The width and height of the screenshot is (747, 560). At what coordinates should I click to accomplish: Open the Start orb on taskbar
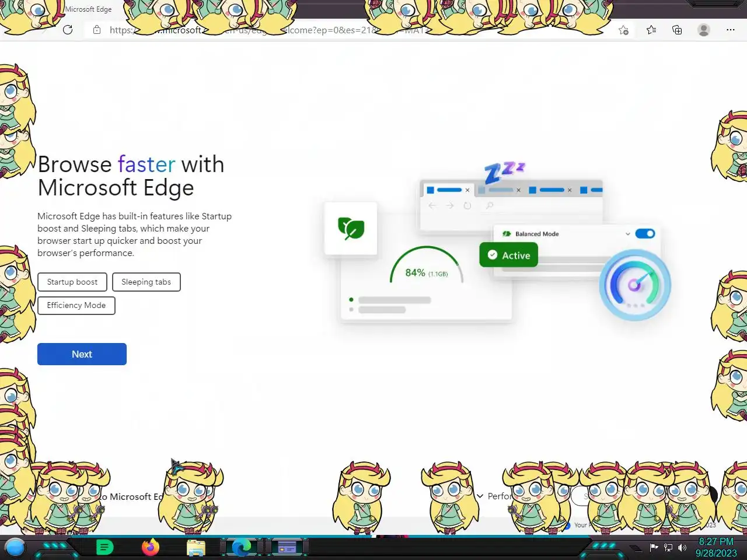(15, 548)
